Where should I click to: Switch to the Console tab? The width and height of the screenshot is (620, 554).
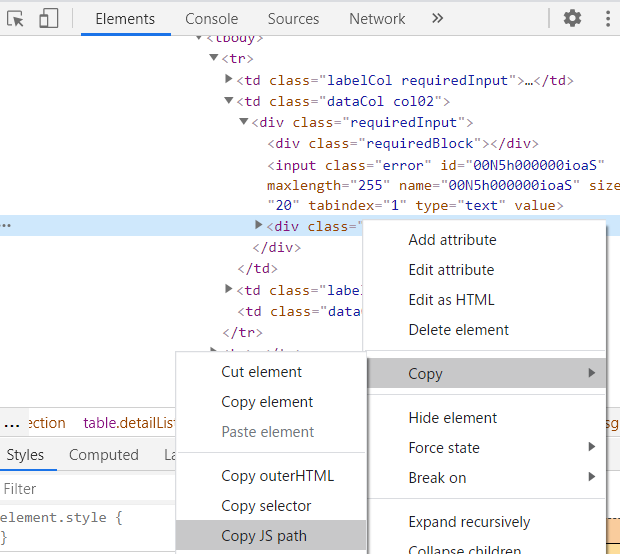(x=212, y=19)
